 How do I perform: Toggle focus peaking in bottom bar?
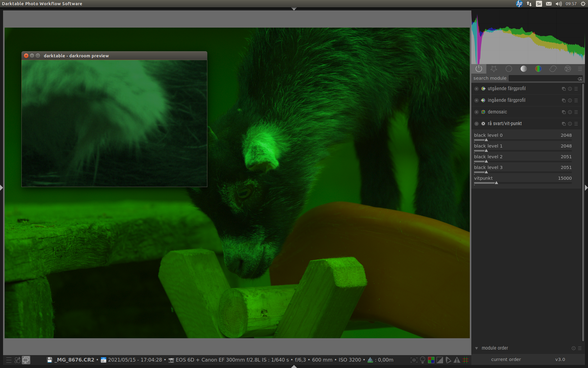click(x=414, y=360)
